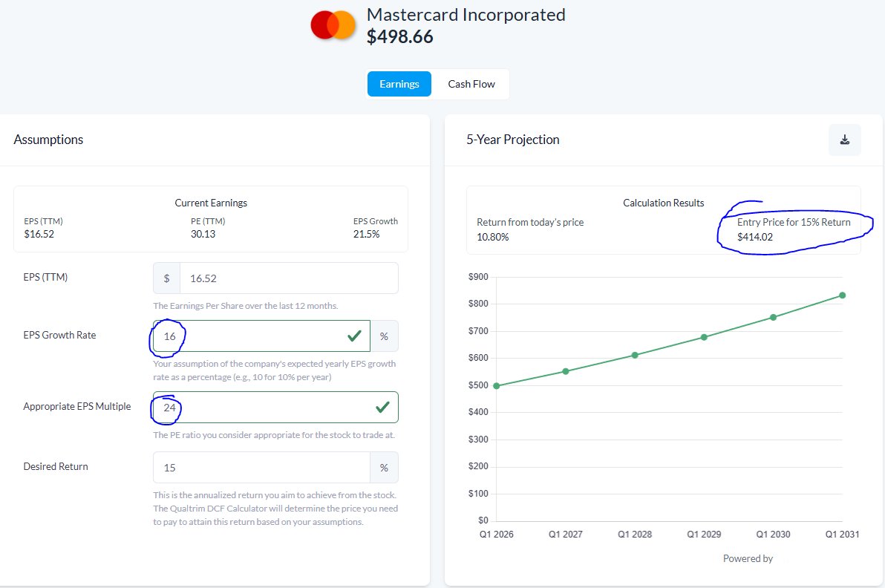
Task: Select the Q1 2028 data point on chart
Action: tap(635, 355)
